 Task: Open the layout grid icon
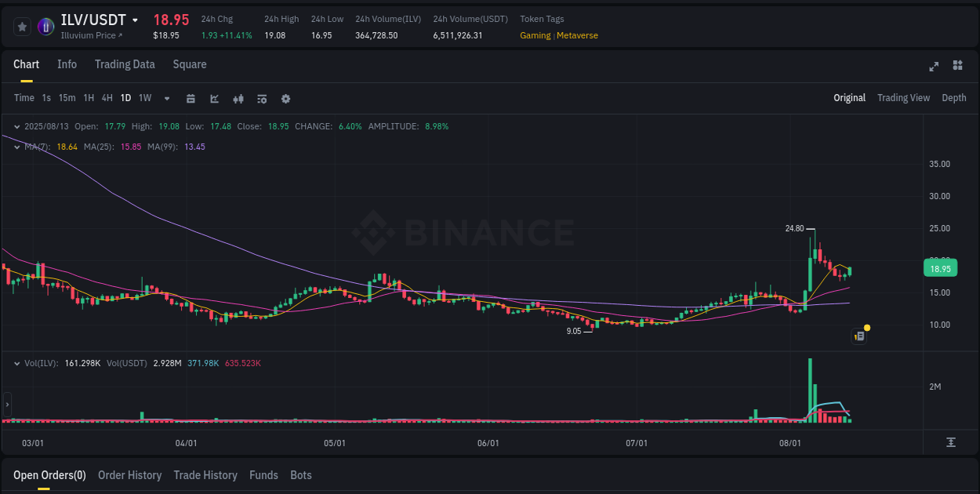(x=958, y=67)
